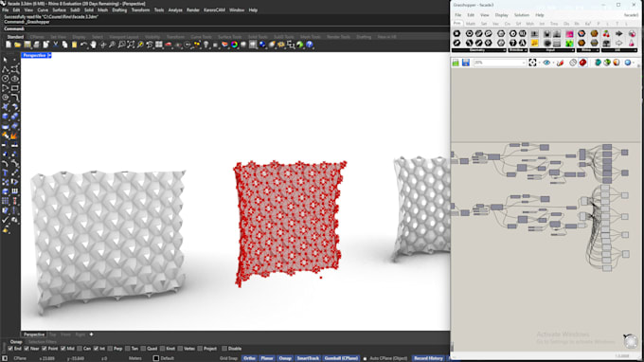
Task: Click the Record History status button
Action: (428, 358)
